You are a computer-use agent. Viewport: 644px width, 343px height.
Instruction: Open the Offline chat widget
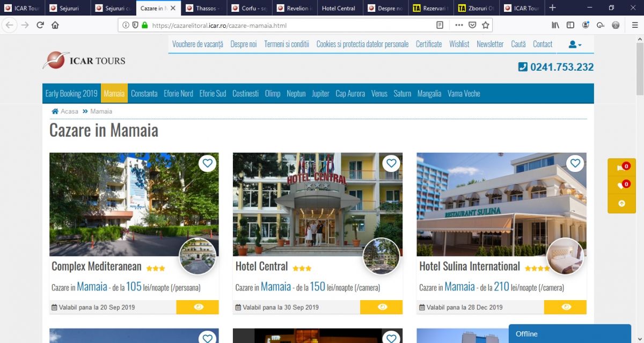pos(569,333)
